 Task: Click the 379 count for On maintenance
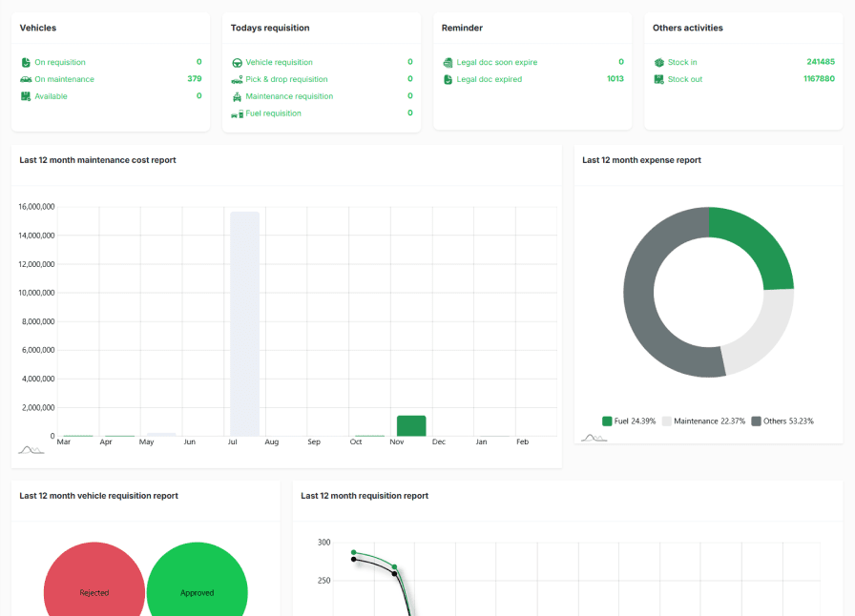pyautogui.click(x=195, y=79)
